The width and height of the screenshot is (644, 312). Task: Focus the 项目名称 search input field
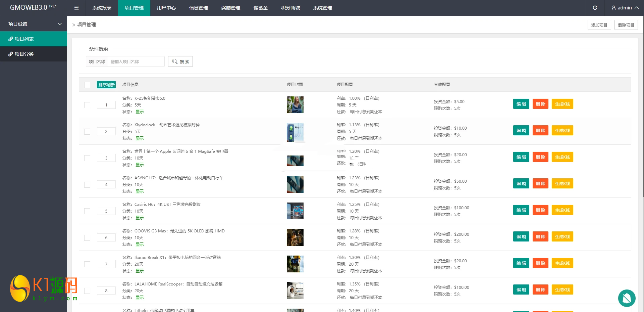[x=136, y=61]
